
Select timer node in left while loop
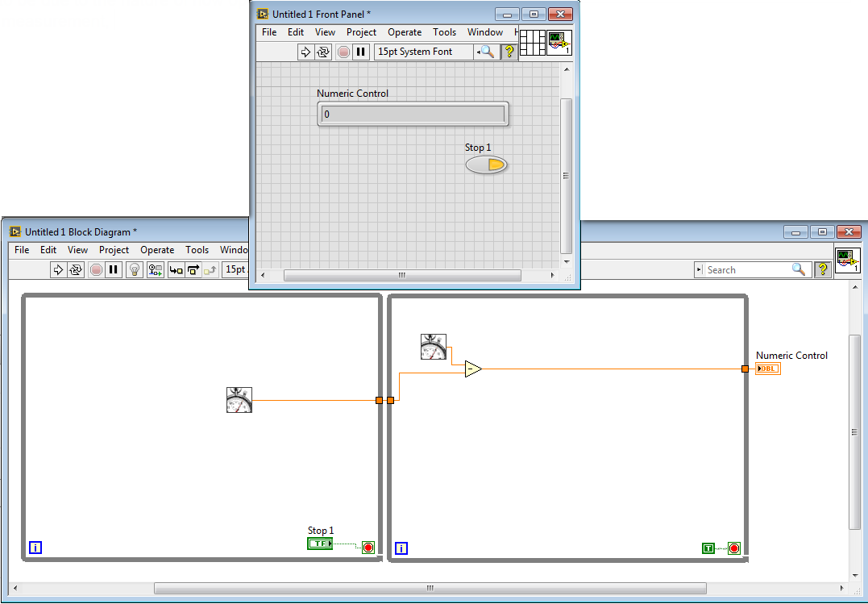[239, 400]
